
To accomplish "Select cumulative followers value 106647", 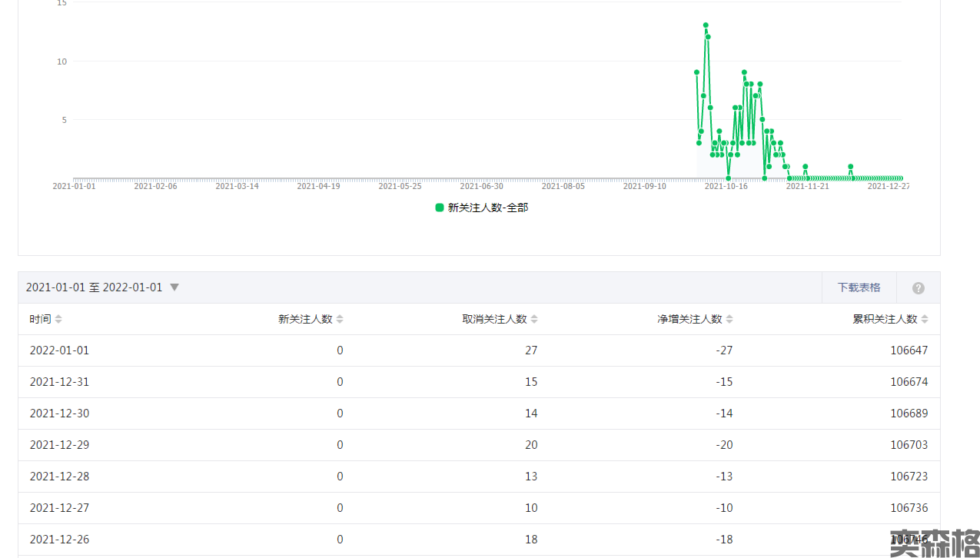I will (x=909, y=350).
